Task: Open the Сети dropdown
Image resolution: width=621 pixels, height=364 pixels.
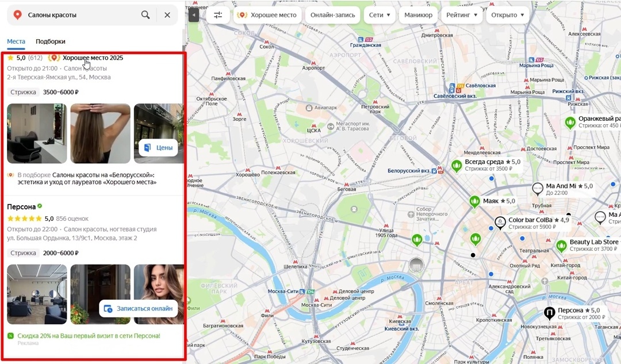Action: click(x=379, y=15)
